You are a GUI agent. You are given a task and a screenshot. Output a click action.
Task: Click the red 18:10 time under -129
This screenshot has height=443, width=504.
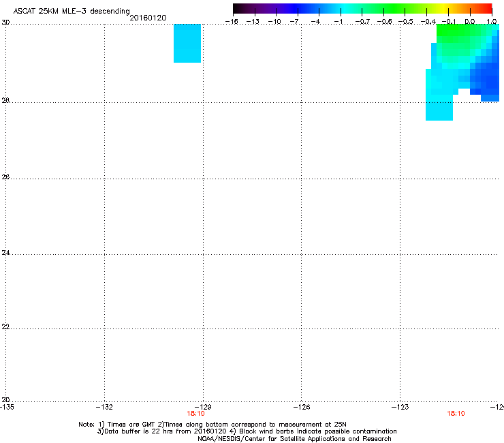(x=195, y=414)
